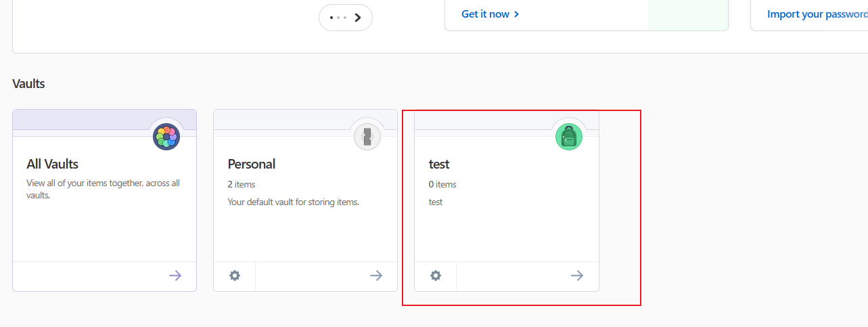Open the All Vaults colorful circle icon
The height and width of the screenshot is (327, 868).
coord(166,137)
